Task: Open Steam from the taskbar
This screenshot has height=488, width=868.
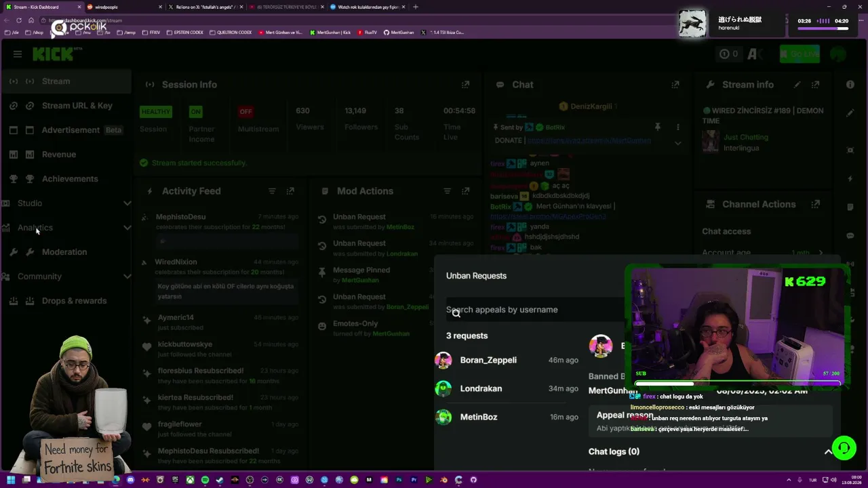Action: click(x=220, y=480)
